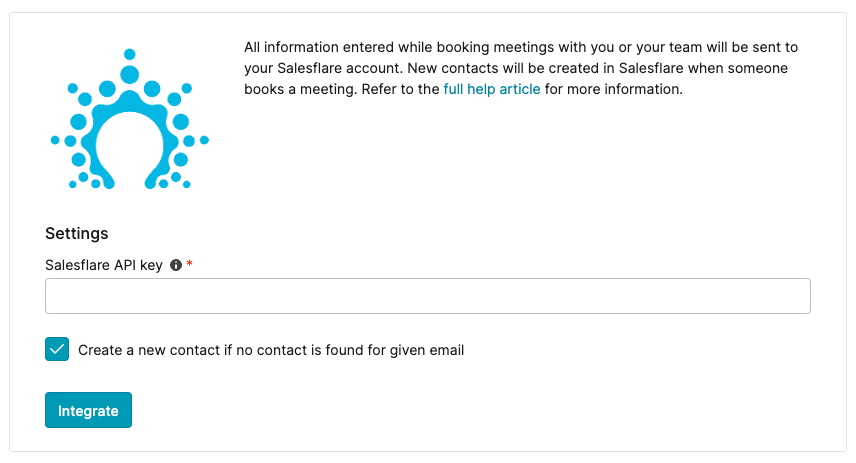Click the Settings heading
The width and height of the screenshot is (856, 463).
(76, 233)
